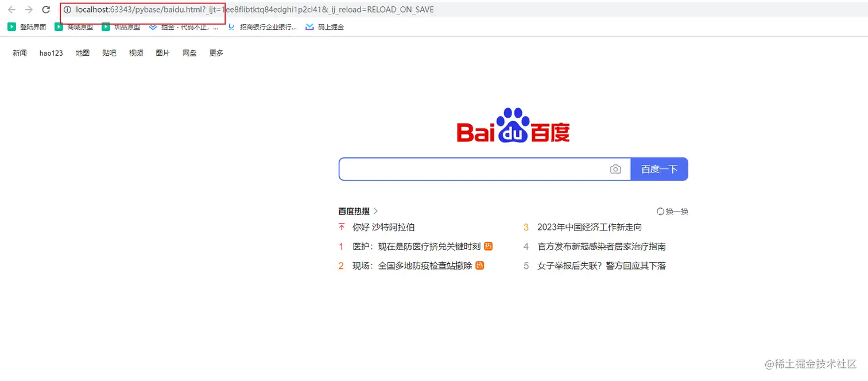Click the red top-arrow icon beside 你好 沙特阿拉伯
The width and height of the screenshot is (868, 381).
[342, 227]
